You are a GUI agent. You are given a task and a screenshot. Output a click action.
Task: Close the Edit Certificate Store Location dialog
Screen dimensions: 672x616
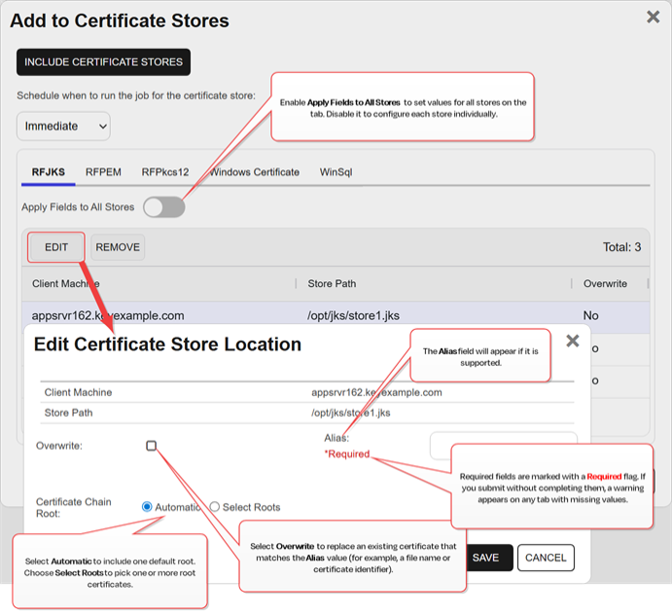pyautogui.click(x=573, y=341)
